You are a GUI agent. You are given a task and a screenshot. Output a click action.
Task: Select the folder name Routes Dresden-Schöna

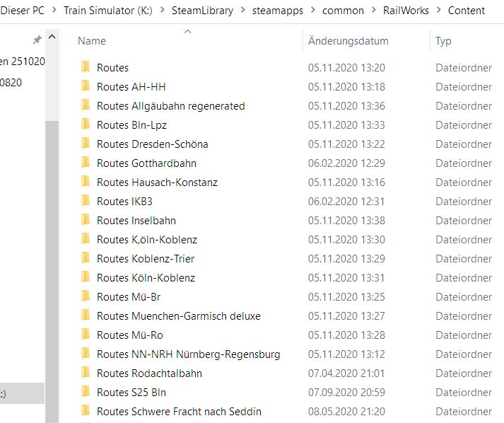point(153,144)
